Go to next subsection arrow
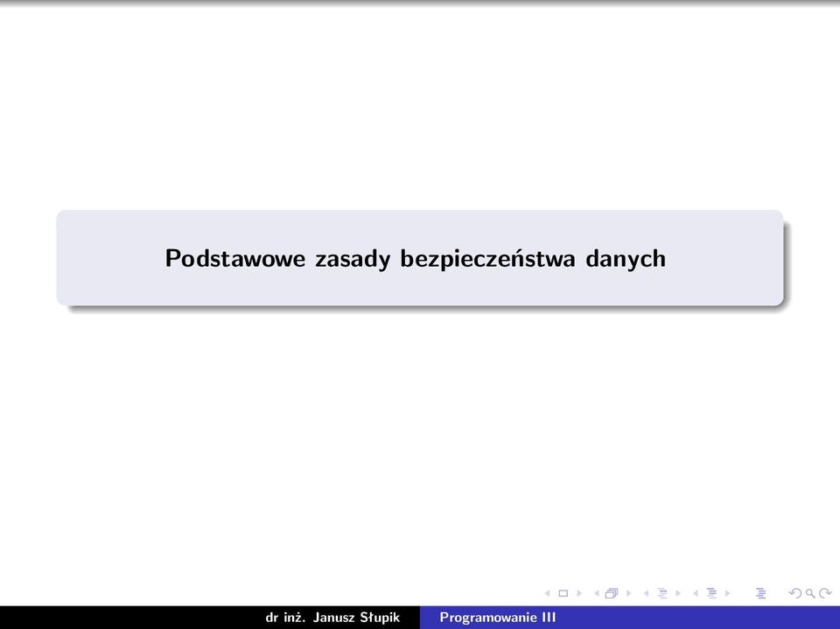Image resolution: width=840 pixels, height=629 pixels. (678, 593)
